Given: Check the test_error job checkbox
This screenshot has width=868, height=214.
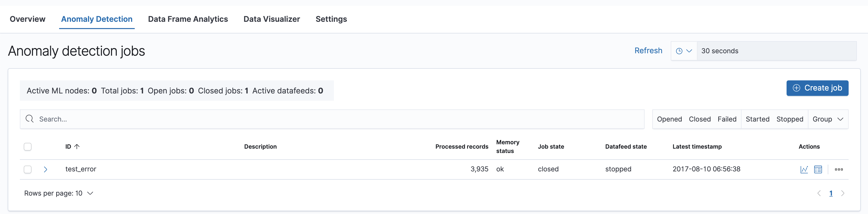Looking at the screenshot, I should pos(28,169).
